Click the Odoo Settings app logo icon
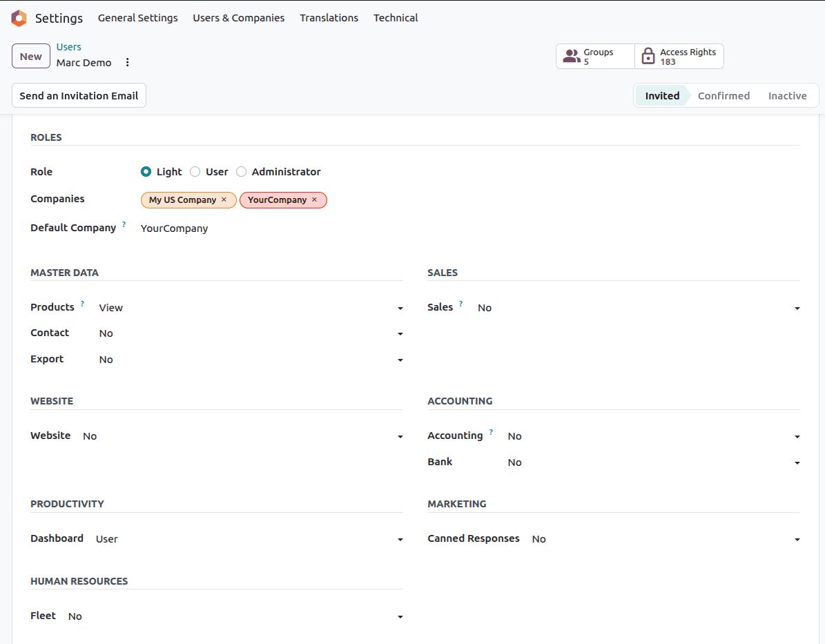This screenshot has width=825, height=644. point(19,18)
